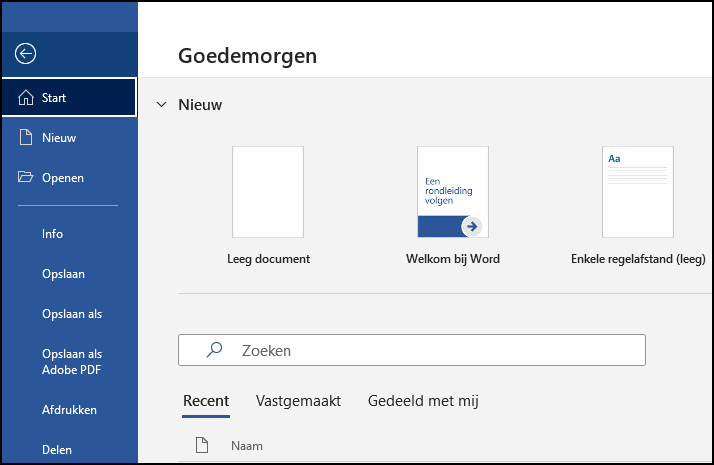Click the Openen folder icon
This screenshot has width=714, height=465.
tap(26, 177)
